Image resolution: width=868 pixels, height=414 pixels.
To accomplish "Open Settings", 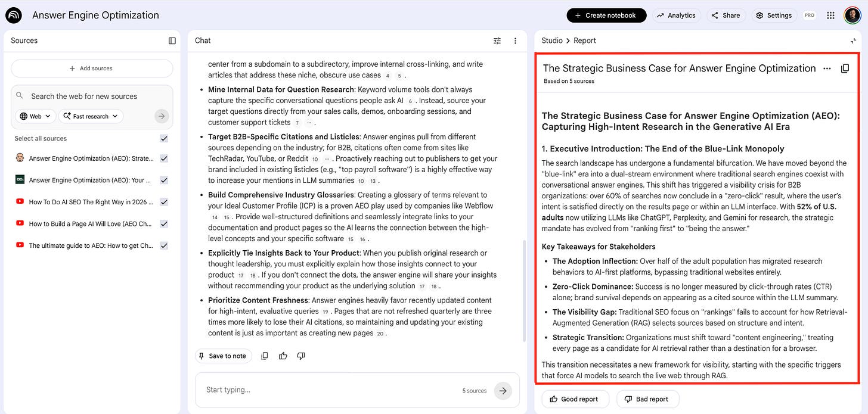I will click(774, 15).
